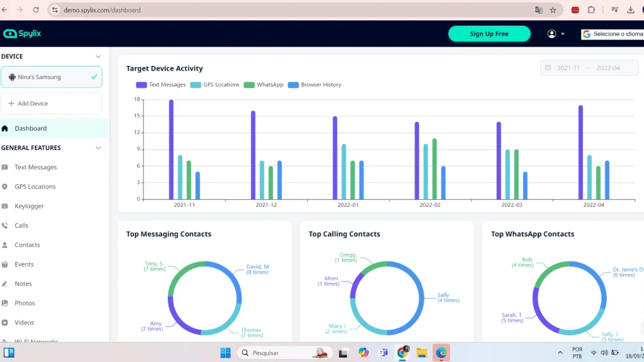Image resolution: width=644 pixels, height=362 pixels.
Task: Collapse the GENERAL FEATURES section
Action: click(97, 148)
